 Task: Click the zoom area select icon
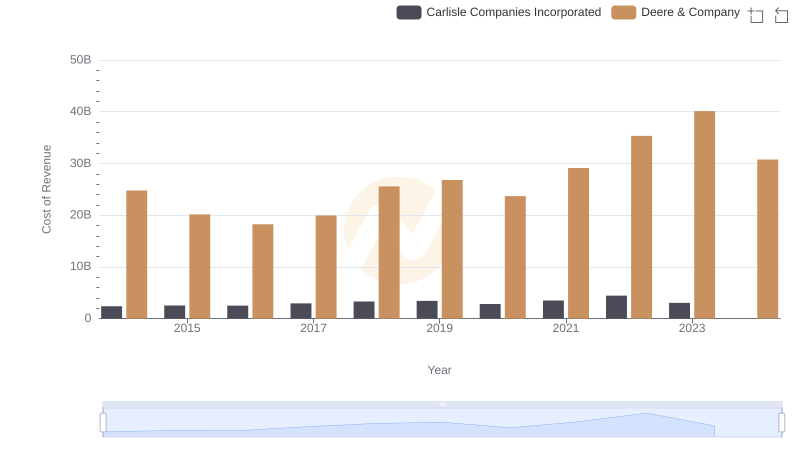(x=756, y=15)
